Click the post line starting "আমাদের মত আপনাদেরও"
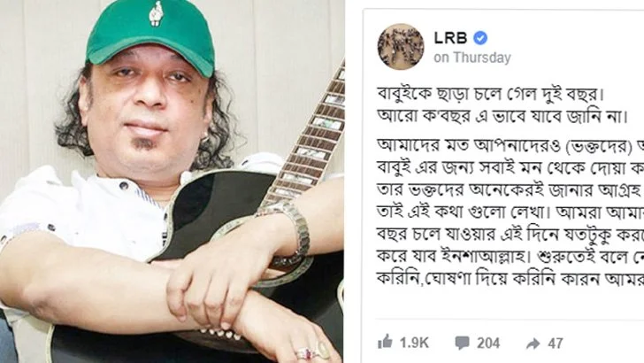644x363 pixels. tap(510, 146)
